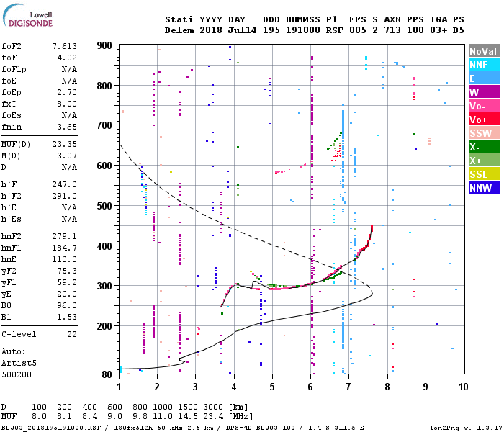Select the NNE legend swatch
This screenshot has width=504, height=432.
point(484,65)
